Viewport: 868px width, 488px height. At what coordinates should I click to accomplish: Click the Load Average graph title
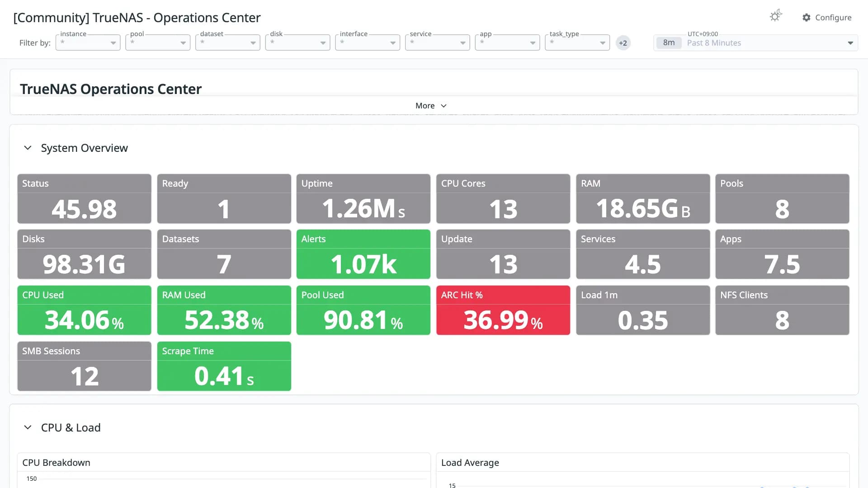470,463
